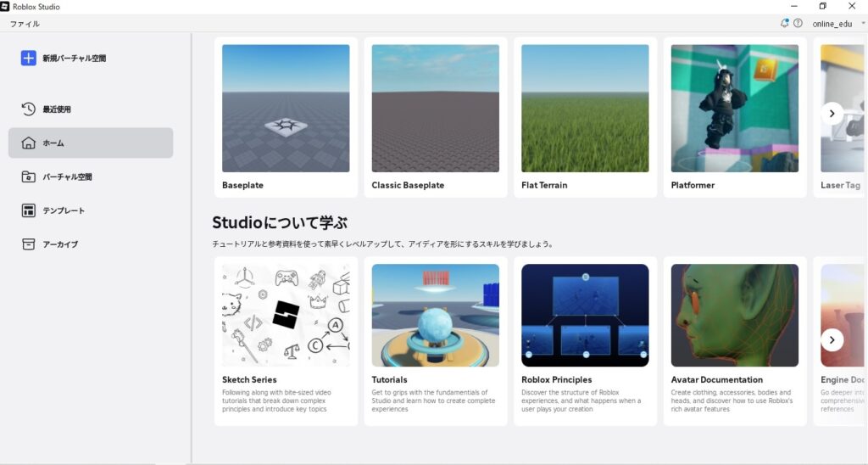Select the ホーム house icon in sidebar
This screenshot has height=465, width=868.
click(29, 143)
